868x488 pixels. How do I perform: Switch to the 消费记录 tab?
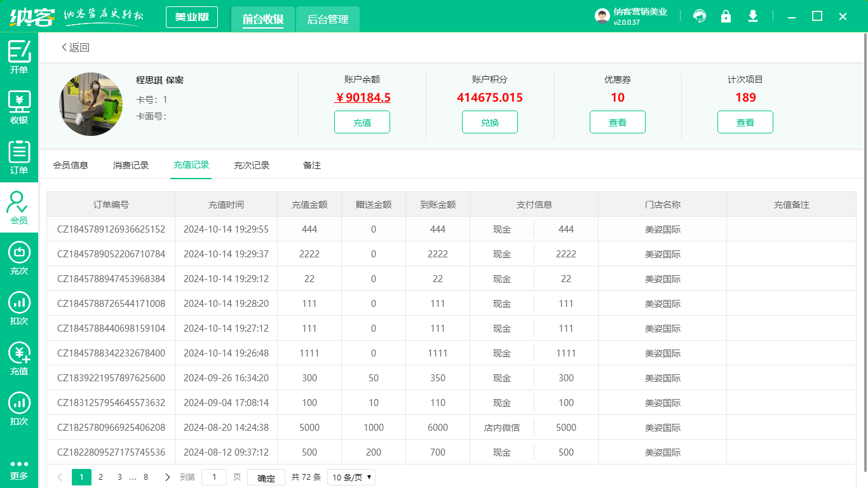pyautogui.click(x=131, y=165)
